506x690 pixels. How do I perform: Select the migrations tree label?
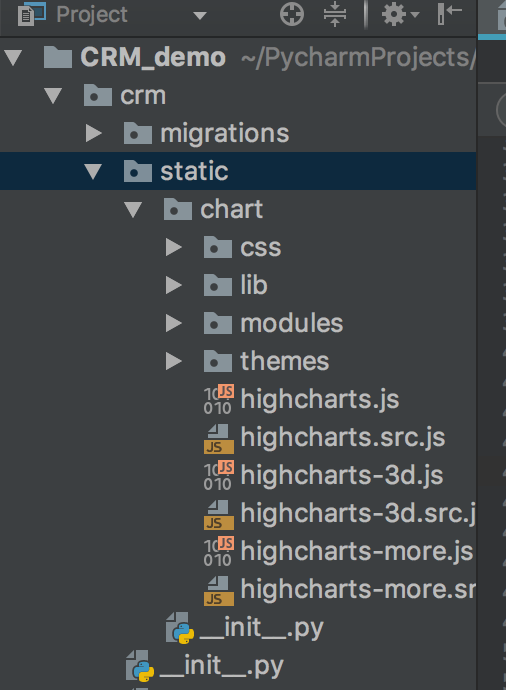225,134
